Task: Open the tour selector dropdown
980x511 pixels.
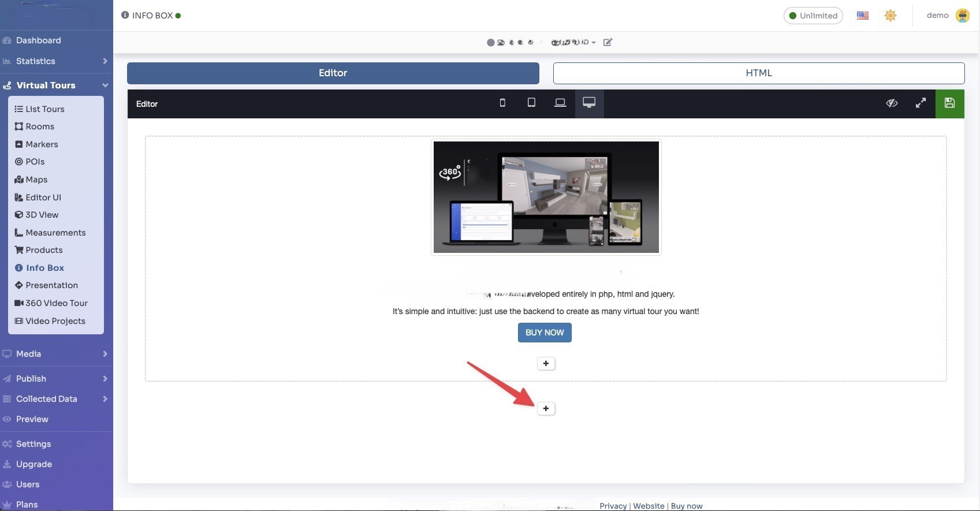Action: coord(573,42)
